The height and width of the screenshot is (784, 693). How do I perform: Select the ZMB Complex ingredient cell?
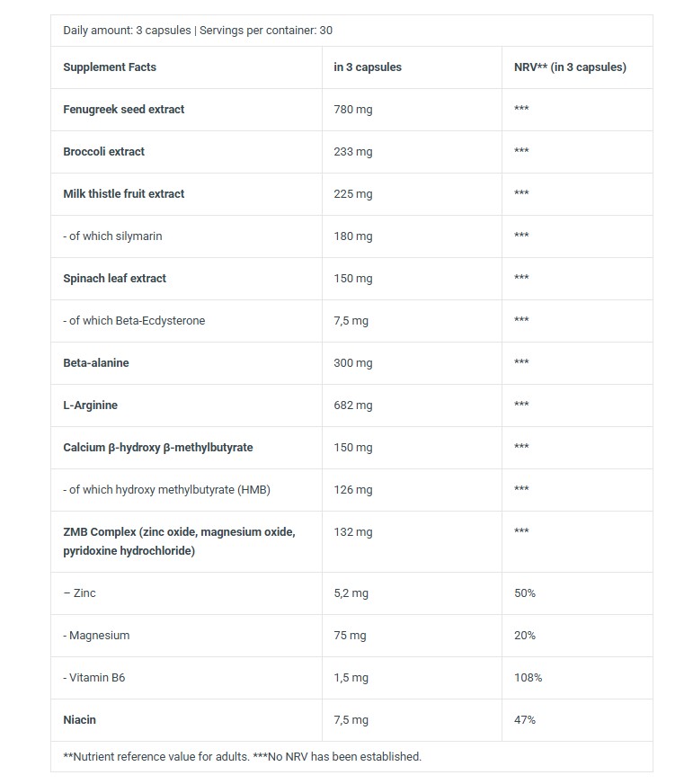(x=186, y=541)
